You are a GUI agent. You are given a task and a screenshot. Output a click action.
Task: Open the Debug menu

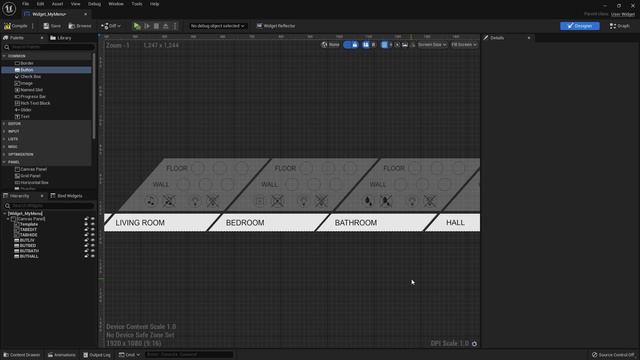(94, 4)
